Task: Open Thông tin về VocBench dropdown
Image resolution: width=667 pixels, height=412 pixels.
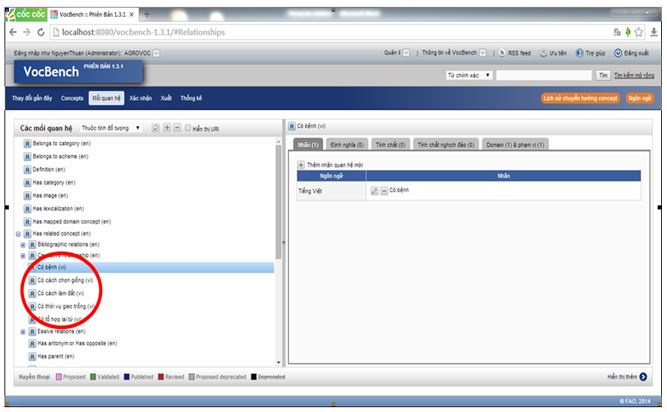Action: (482, 53)
